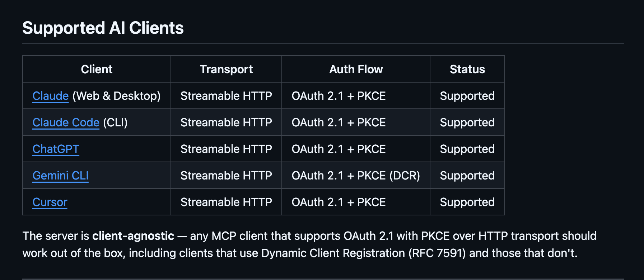644x280 pixels.
Task: Click the bold client-agnostic text
Action: tap(133, 236)
